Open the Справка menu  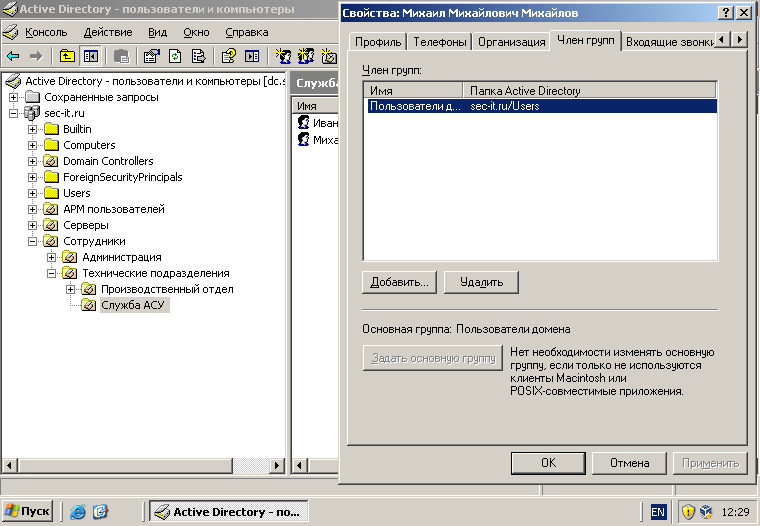point(247,32)
